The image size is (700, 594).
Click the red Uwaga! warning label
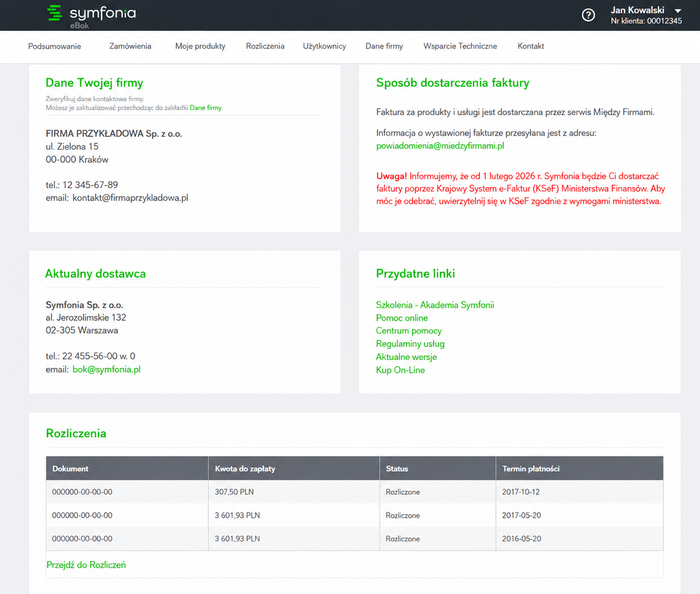392,176
